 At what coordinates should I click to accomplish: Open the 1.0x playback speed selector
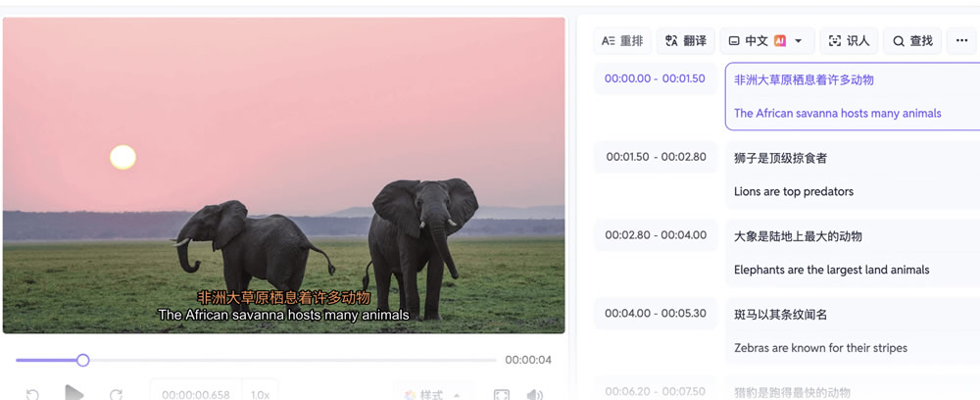click(260, 395)
